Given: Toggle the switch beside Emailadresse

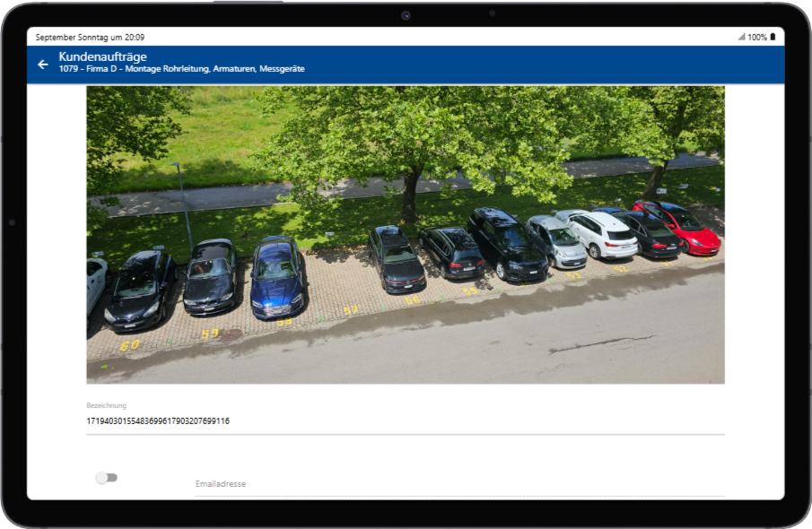Looking at the screenshot, I should coord(107,478).
